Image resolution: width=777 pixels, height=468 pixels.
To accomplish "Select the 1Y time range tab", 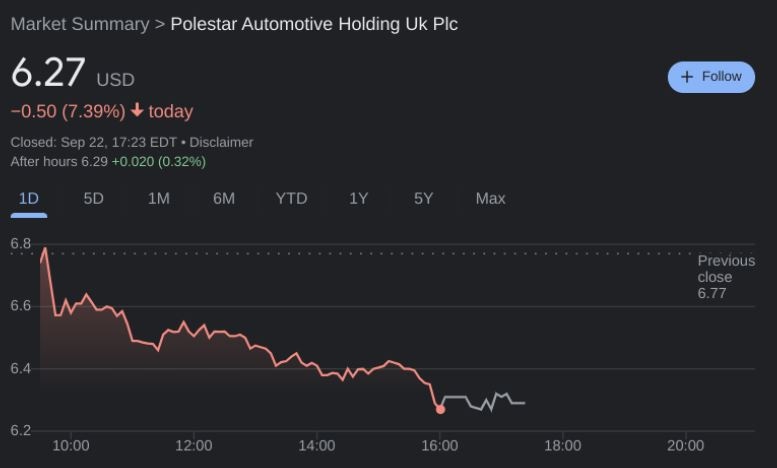I will click(x=358, y=198).
